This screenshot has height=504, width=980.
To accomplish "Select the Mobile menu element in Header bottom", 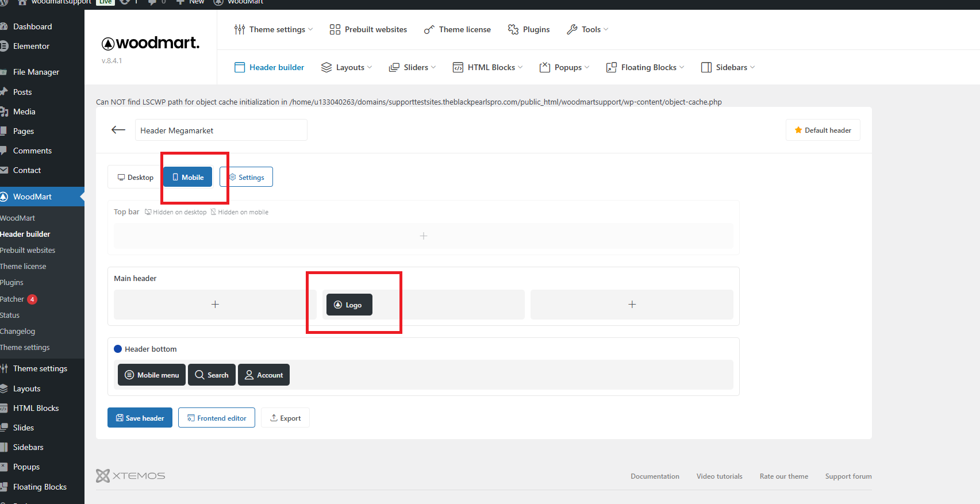I will point(152,375).
